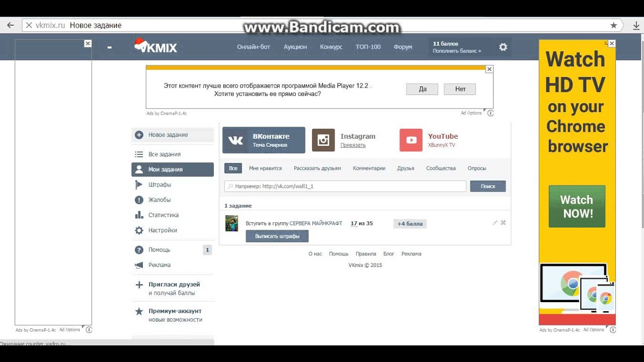Select the Все filter tab
The width and height of the screenshot is (644, 362).
click(x=233, y=168)
